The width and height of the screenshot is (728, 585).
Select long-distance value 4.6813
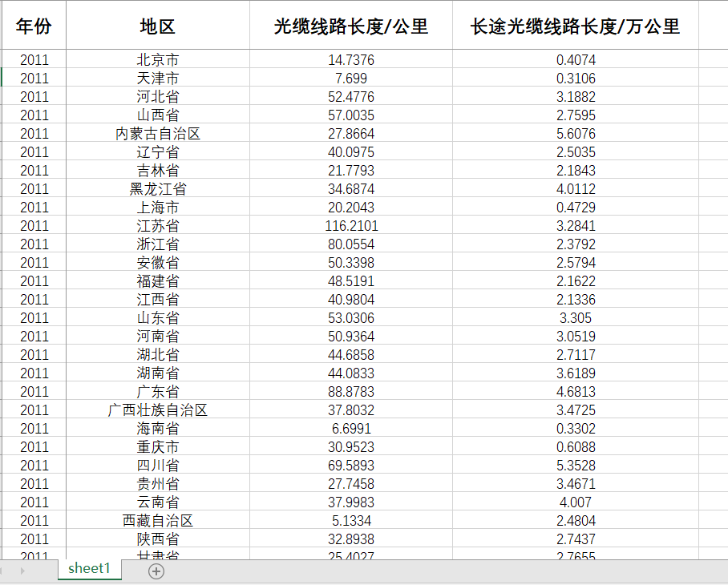click(x=576, y=392)
